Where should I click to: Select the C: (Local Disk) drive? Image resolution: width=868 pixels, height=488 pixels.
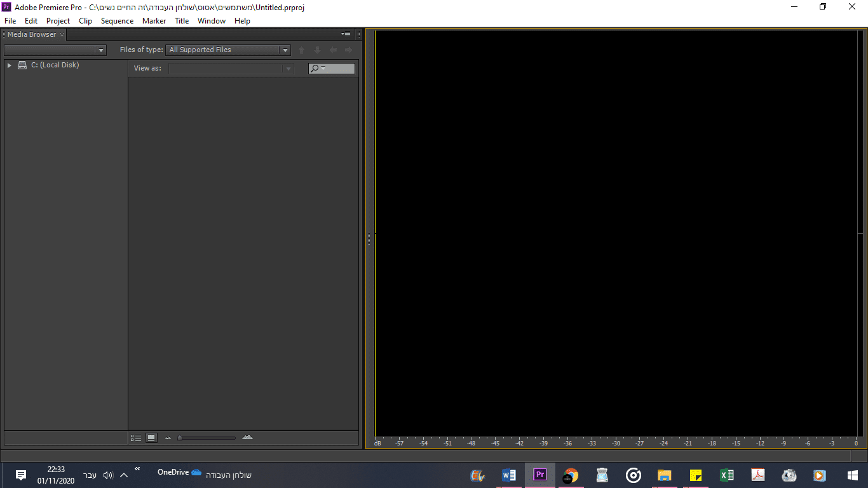[55, 65]
